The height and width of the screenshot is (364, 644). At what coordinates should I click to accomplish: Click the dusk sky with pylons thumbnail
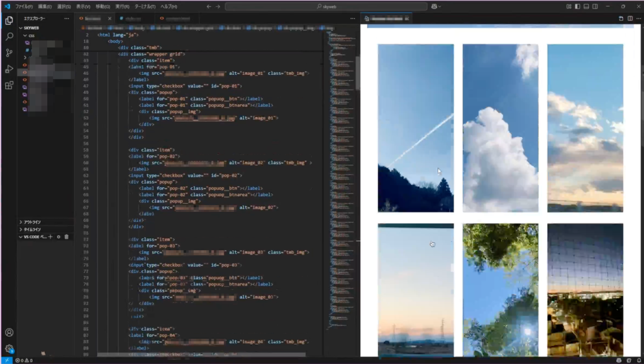pyautogui.click(x=416, y=290)
